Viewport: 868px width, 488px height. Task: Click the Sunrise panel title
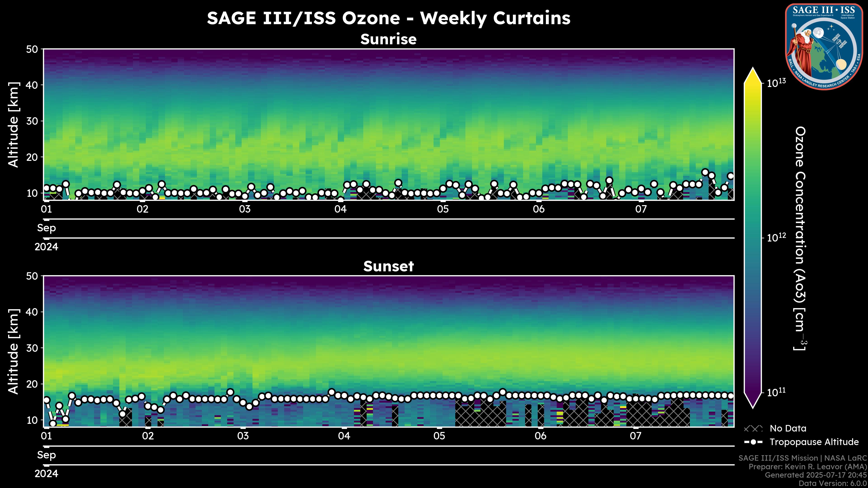click(x=388, y=39)
